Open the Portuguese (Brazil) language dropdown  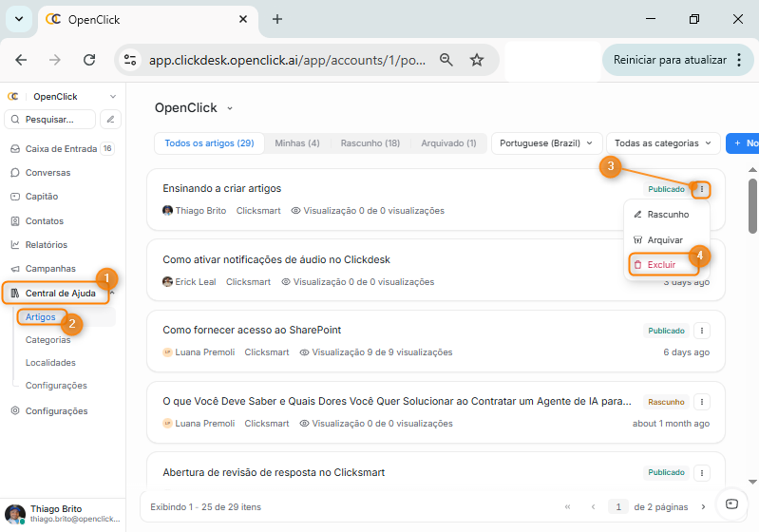[546, 143]
